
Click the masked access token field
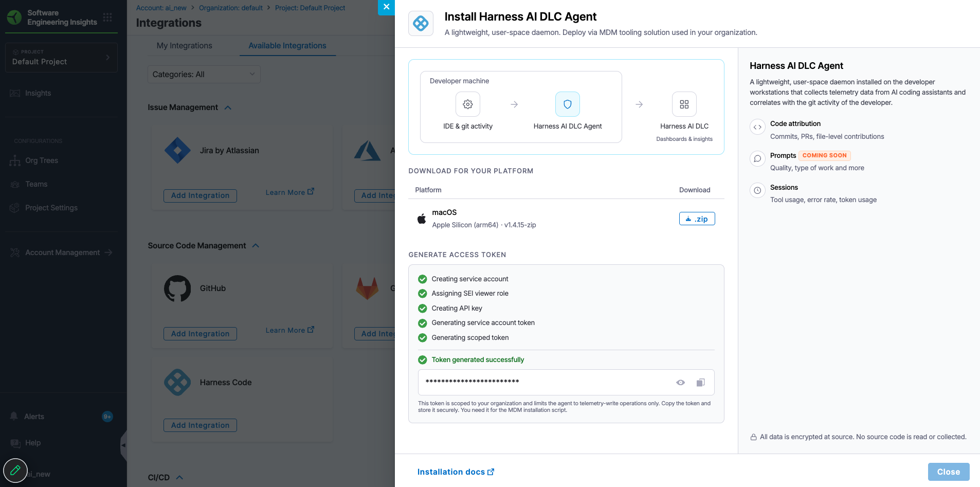(566, 382)
